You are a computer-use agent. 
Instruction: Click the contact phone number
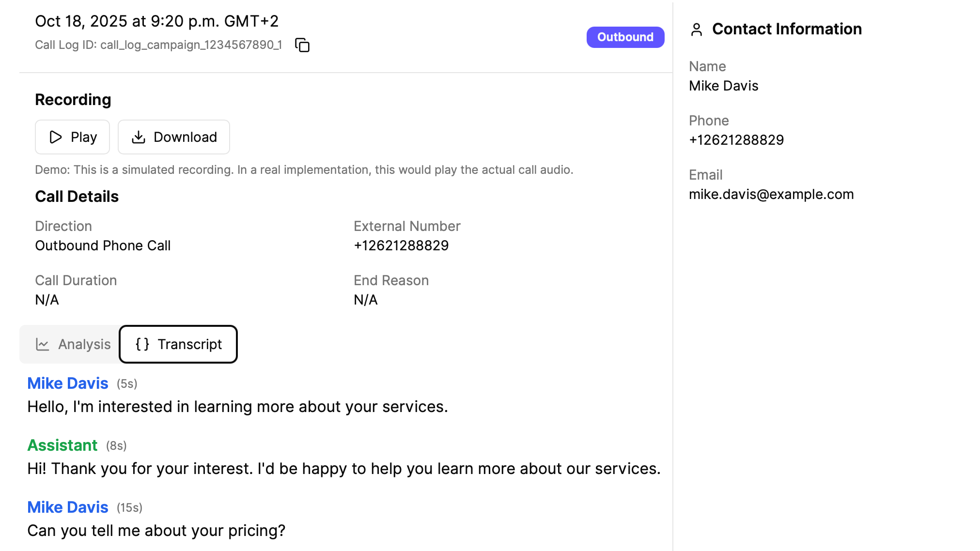coord(736,140)
